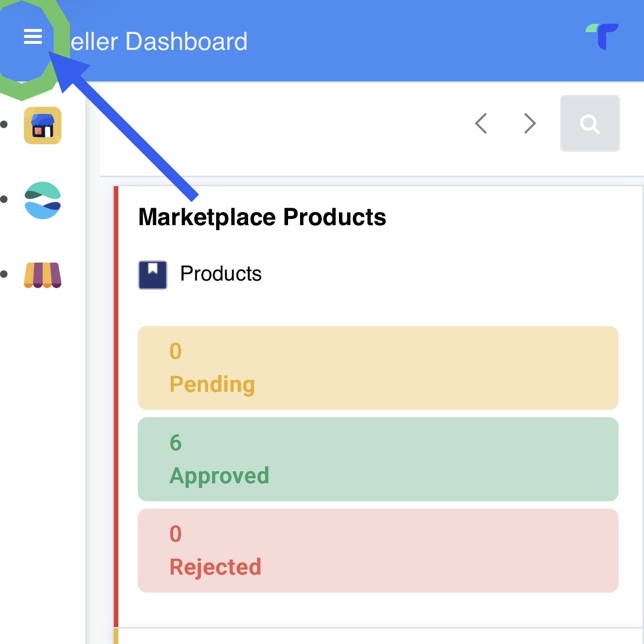The width and height of the screenshot is (644, 644).
Task: Click the magnifying glass search button
Action: click(x=590, y=123)
